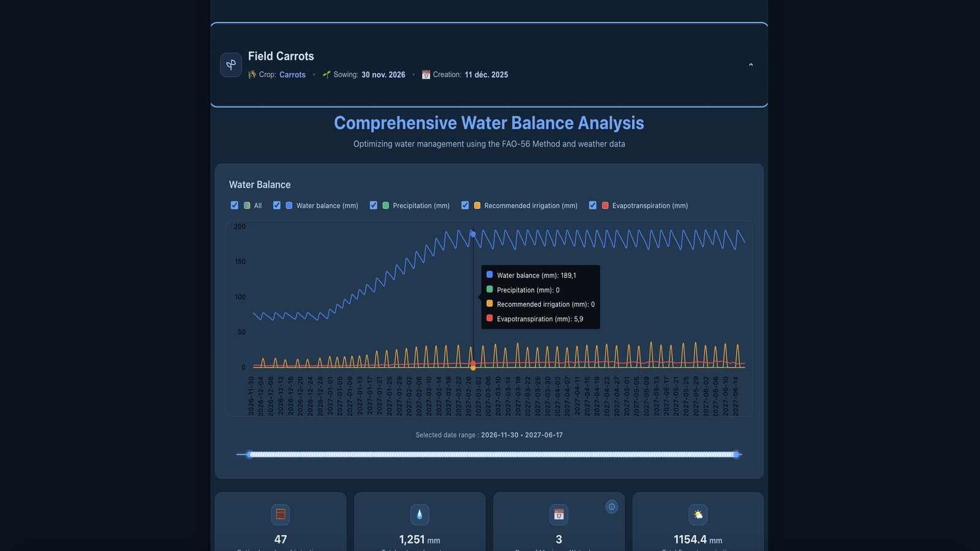Click the calendar icon above the 3 stat

coord(559,514)
